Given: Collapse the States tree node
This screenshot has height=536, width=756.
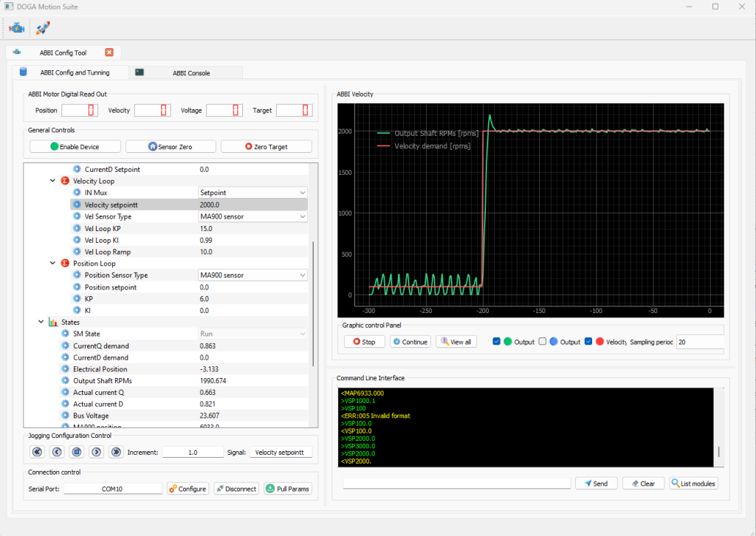Looking at the screenshot, I should (41, 322).
